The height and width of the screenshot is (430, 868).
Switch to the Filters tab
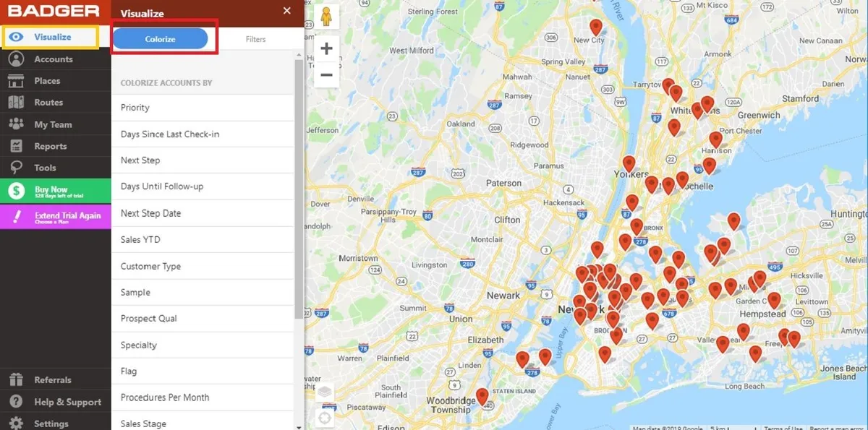point(255,39)
